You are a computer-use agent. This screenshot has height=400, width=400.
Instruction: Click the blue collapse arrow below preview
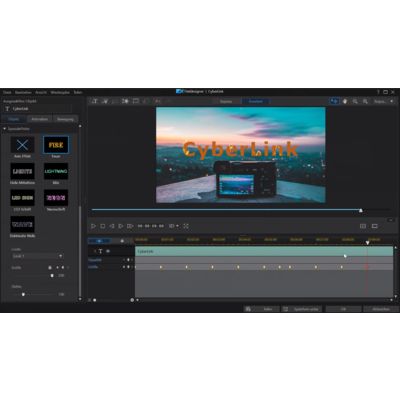(391, 220)
